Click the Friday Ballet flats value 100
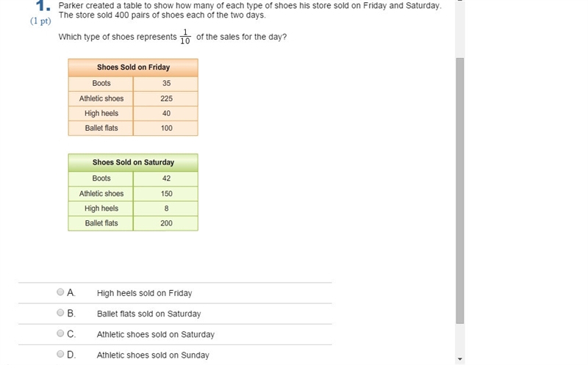The height and width of the screenshot is (365, 588). tap(166, 129)
